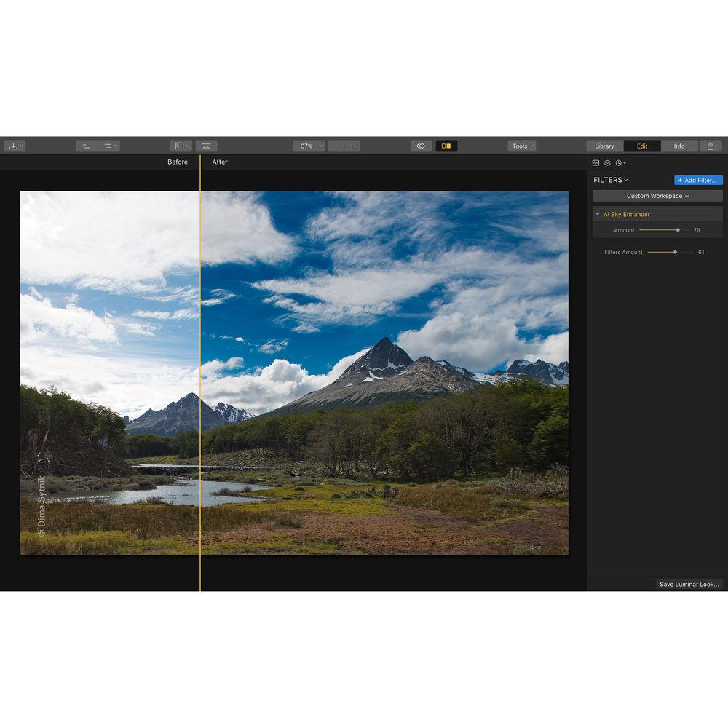The image size is (728, 728).
Task: Open the Tools dropdown menu
Action: point(521,146)
